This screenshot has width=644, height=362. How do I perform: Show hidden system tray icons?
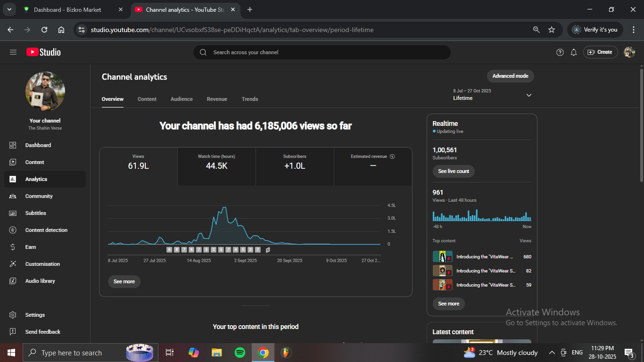pyautogui.click(x=552, y=353)
